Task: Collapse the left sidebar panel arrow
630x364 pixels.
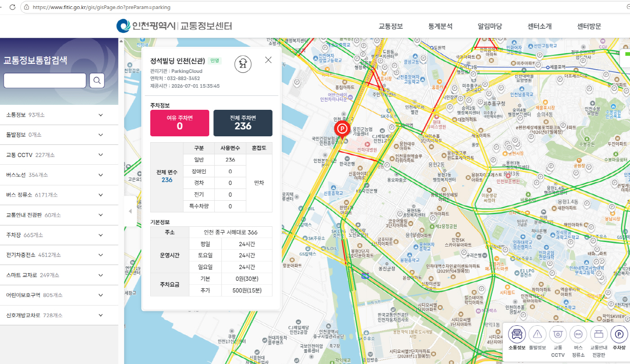Action: point(130,211)
